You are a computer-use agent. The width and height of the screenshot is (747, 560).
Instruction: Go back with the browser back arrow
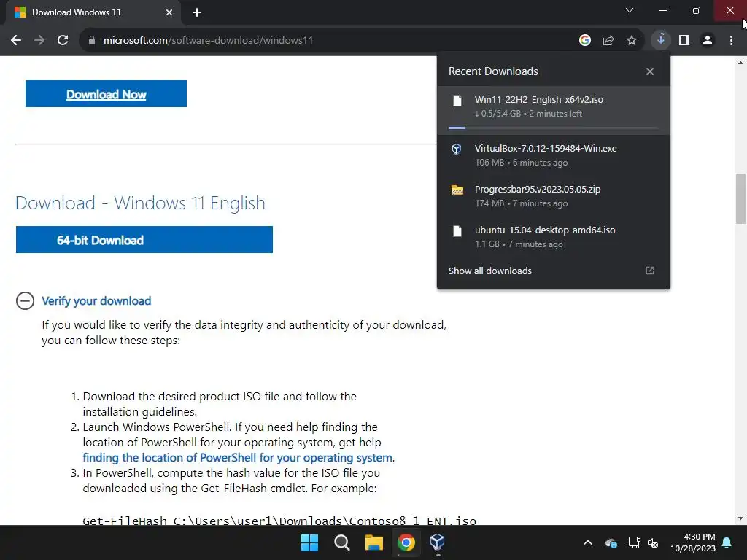tap(16, 41)
